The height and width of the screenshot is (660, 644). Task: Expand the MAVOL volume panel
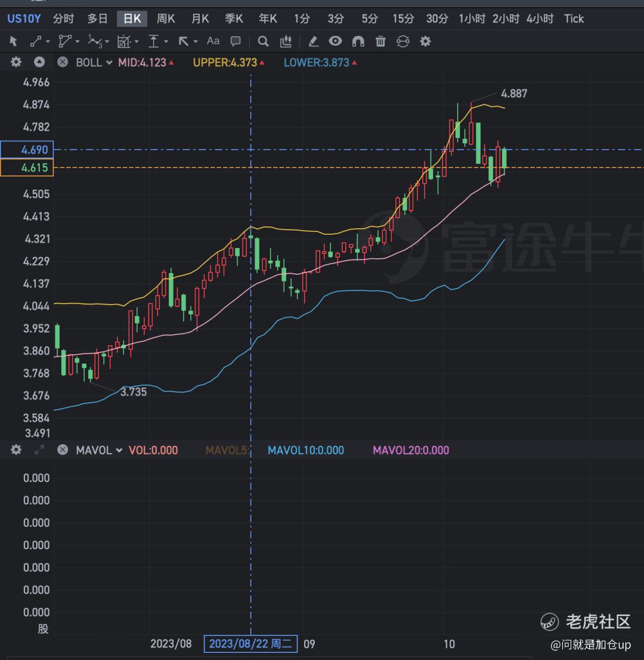(x=39, y=450)
